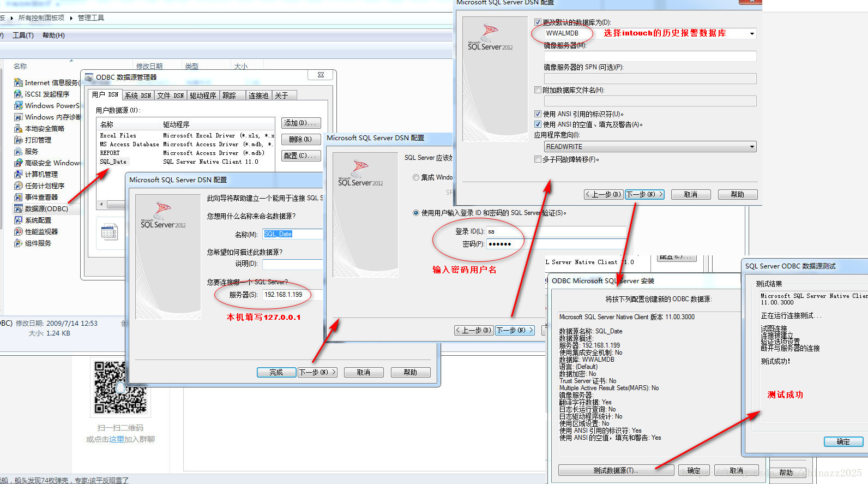Click 完成 button in first DSN wizard

(276, 372)
